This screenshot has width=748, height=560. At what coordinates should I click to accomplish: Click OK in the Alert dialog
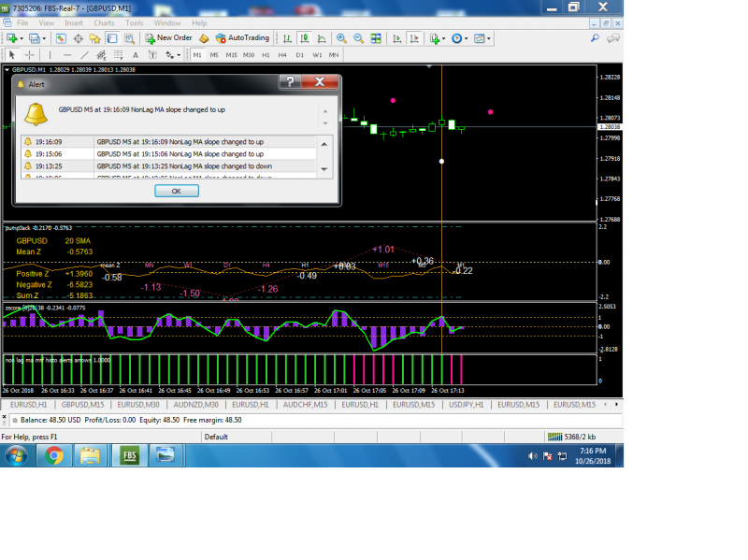click(x=177, y=191)
